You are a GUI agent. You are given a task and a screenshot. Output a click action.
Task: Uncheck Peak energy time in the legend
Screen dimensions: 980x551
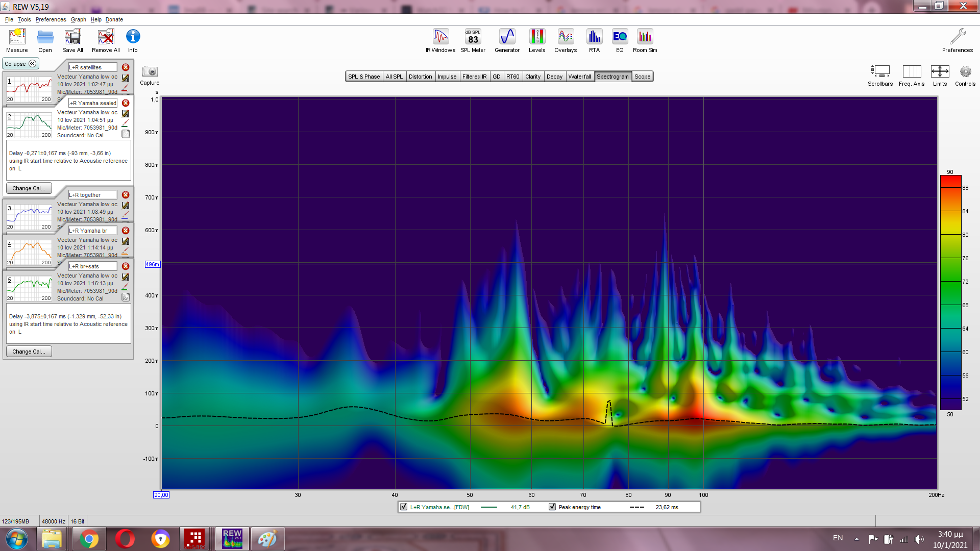point(552,507)
